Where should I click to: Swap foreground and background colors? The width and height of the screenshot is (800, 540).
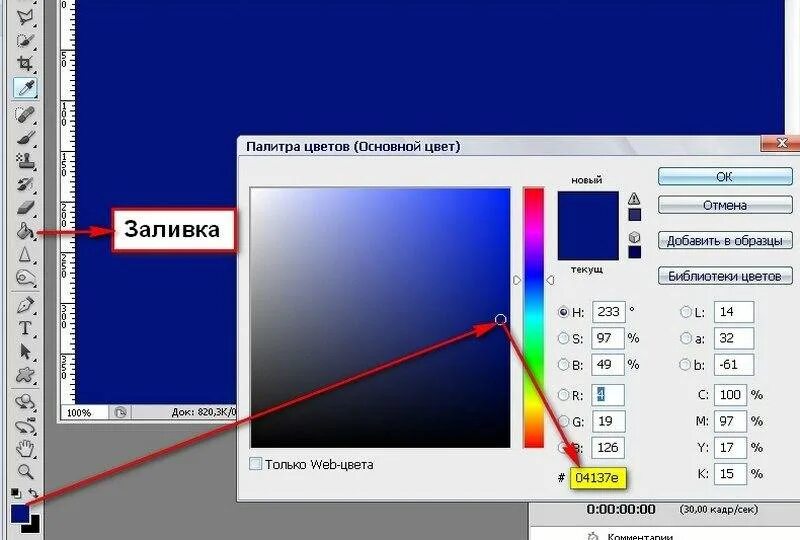[x=33, y=493]
